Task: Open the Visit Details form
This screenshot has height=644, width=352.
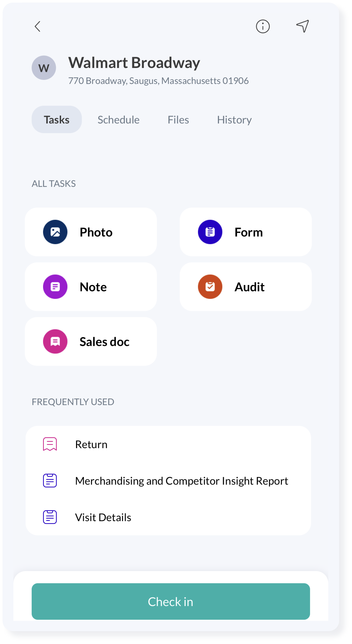Action: point(103,517)
